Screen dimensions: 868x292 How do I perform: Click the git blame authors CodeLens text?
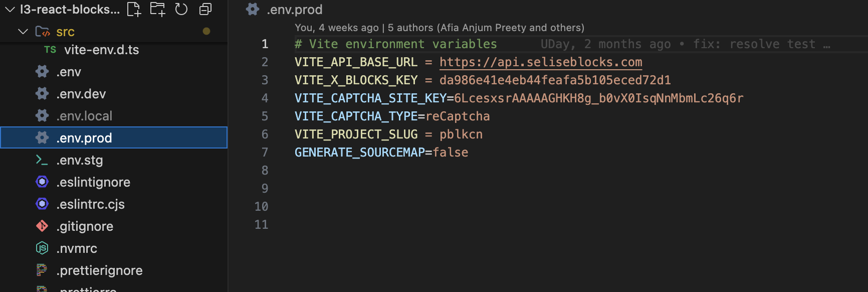click(x=439, y=28)
